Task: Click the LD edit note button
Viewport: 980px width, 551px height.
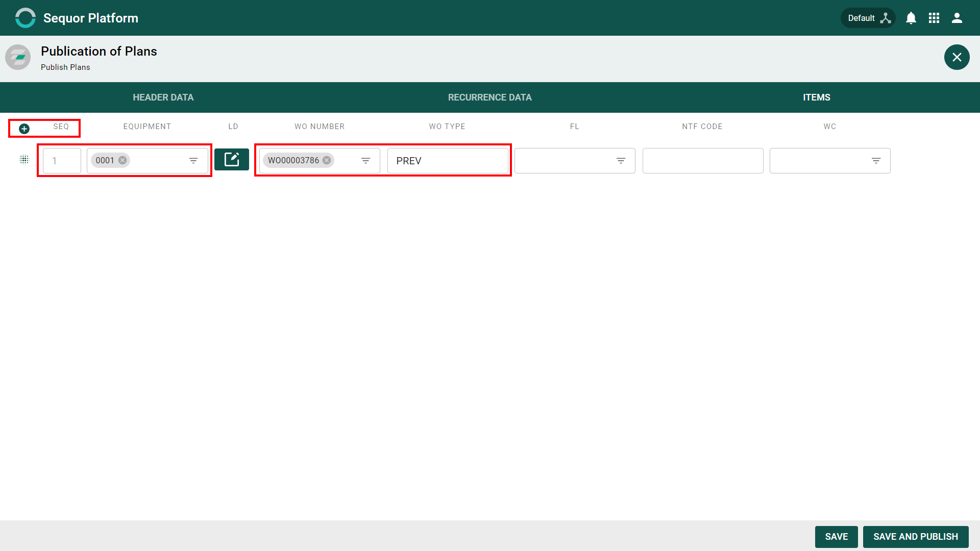Action: click(x=232, y=160)
